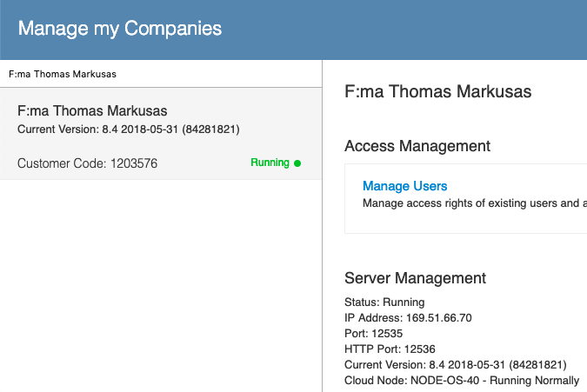Select F:ma Thomas Markusas in company list
The height and width of the screenshot is (392, 587).
pos(161,134)
